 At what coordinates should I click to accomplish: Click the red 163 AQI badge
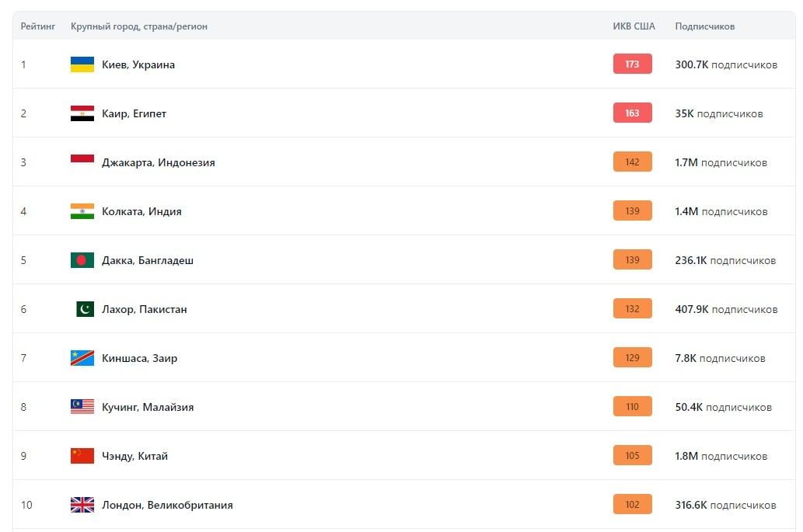633,113
